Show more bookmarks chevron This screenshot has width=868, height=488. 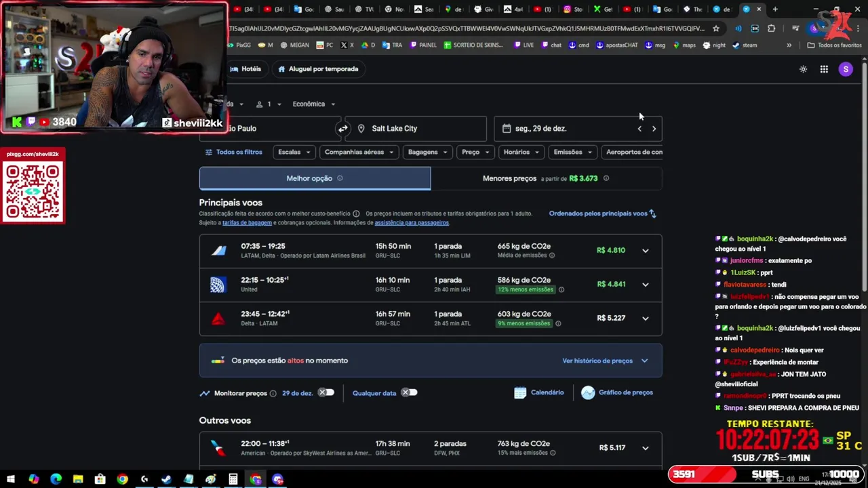coord(789,45)
